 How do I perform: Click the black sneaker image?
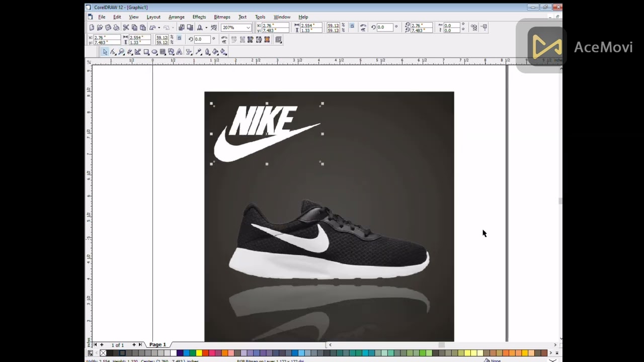point(330,240)
